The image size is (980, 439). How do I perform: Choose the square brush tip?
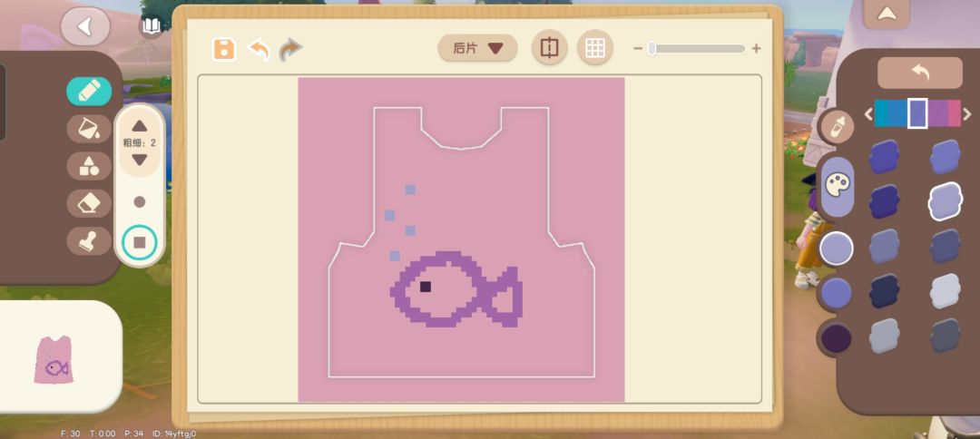(x=140, y=242)
